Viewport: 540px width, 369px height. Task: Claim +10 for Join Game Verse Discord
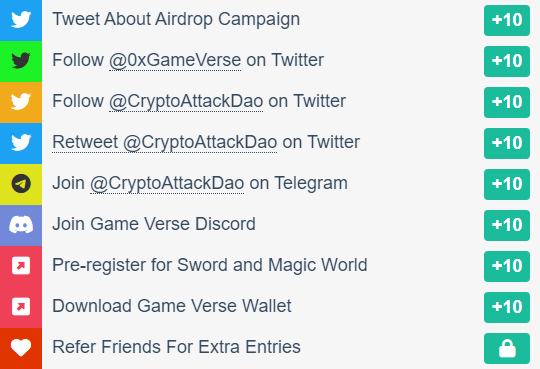coord(507,225)
